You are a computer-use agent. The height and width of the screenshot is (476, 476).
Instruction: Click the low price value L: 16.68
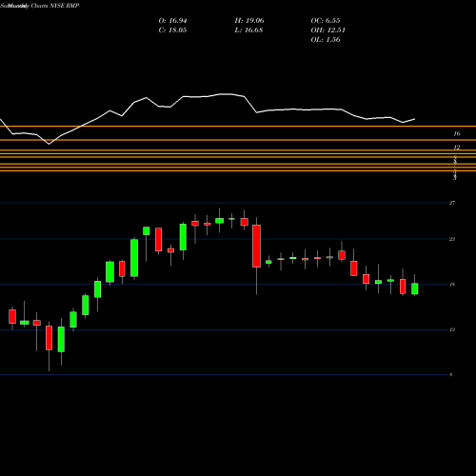[249, 30]
